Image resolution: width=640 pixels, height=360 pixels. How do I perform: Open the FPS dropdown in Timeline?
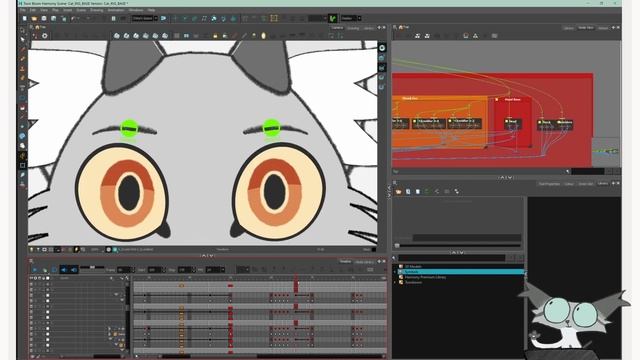pos(215,270)
